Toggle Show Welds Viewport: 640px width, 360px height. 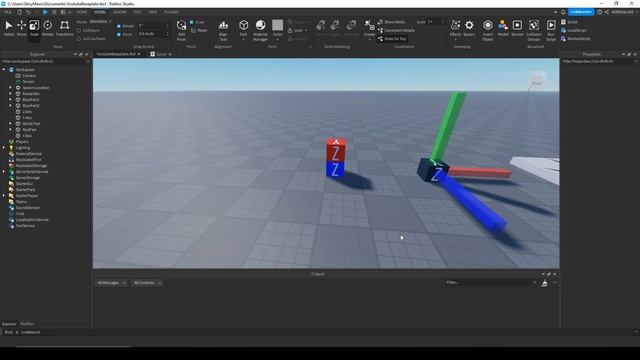(x=391, y=22)
